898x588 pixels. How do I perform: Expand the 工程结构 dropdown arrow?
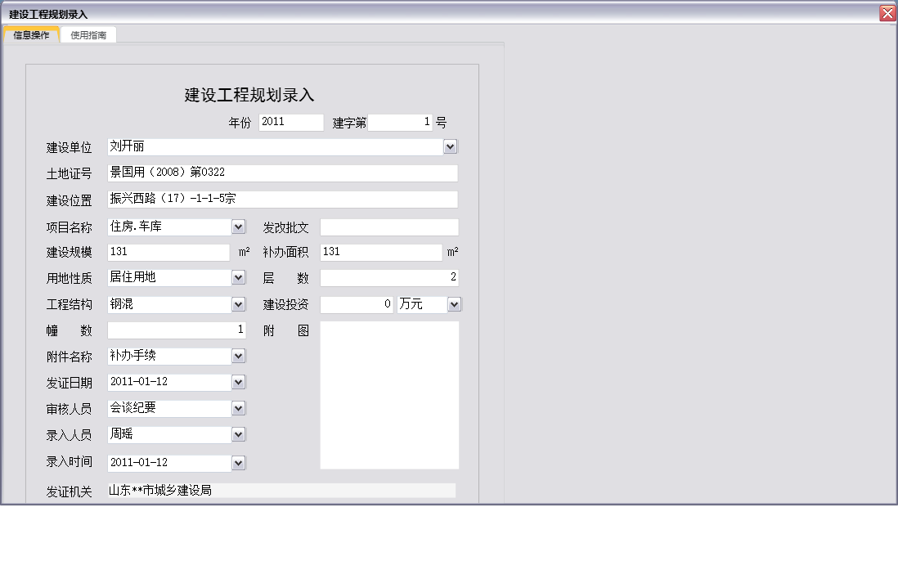pyautogui.click(x=237, y=303)
